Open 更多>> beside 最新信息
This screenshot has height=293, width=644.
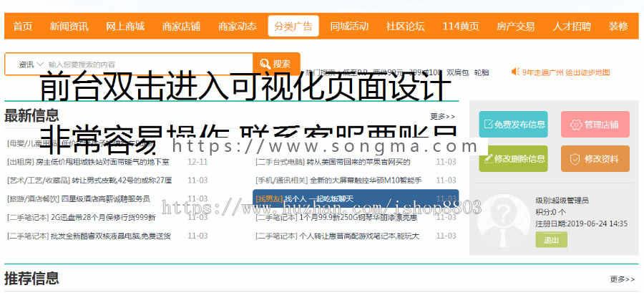(443, 117)
